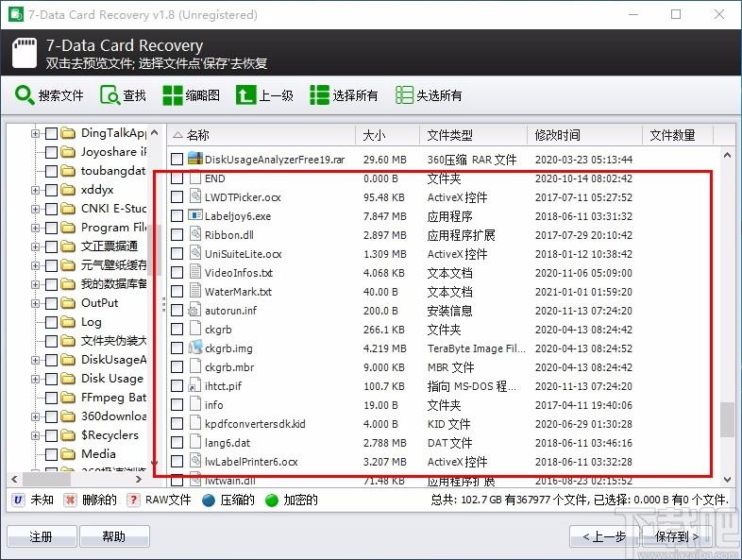Click the folder tree horizontal scrollbar thumb

[x=46, y=479]
